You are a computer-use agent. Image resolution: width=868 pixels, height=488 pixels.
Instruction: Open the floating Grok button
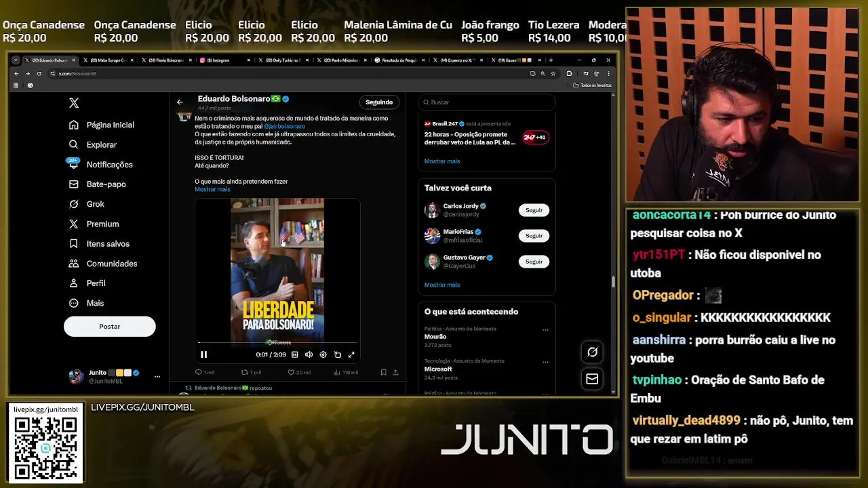click(592, 352)
